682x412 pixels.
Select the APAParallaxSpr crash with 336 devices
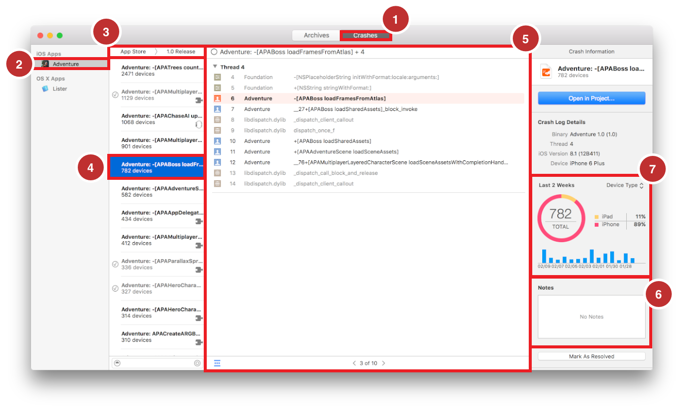(x=157, y=264)
